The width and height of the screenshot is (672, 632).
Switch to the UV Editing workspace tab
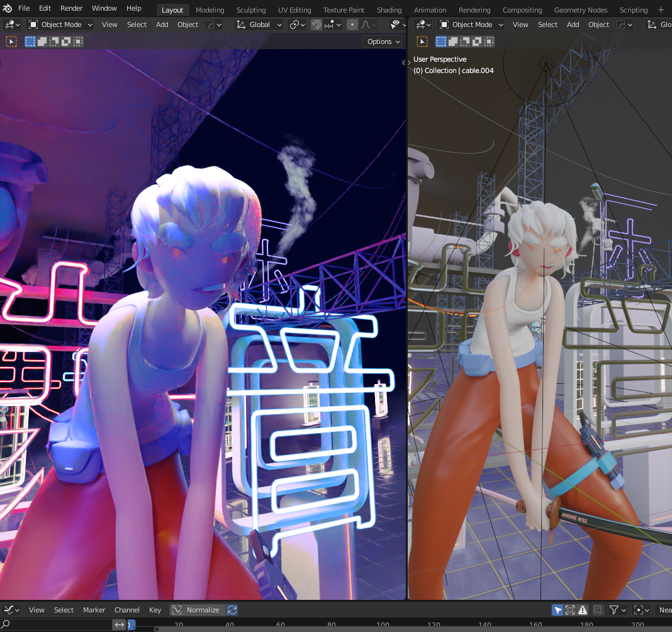pos(294,10)
